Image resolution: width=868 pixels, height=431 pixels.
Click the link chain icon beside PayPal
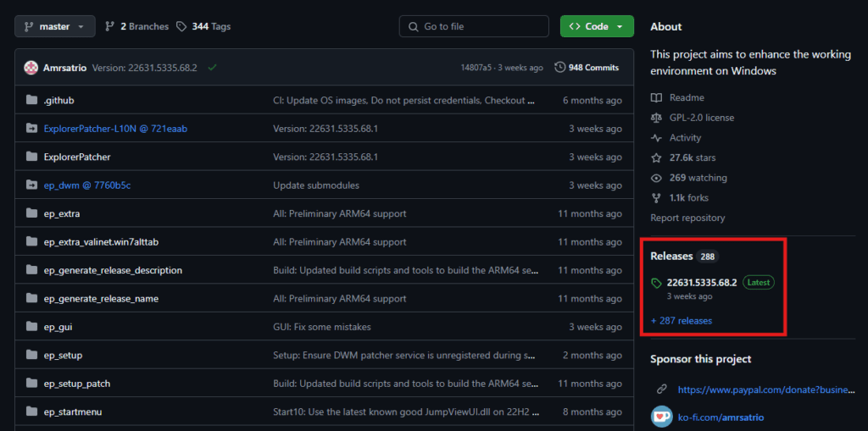[x=661, y=390]
